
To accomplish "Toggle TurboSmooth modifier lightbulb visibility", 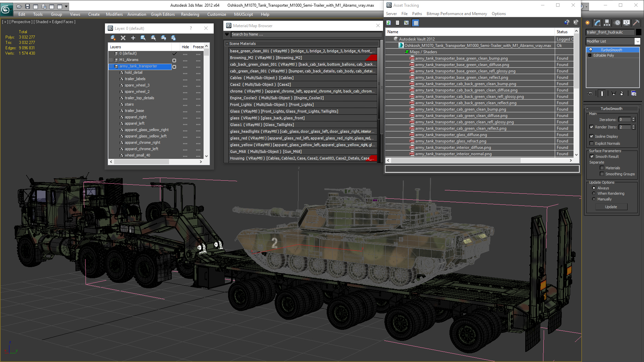I will tap(591, 50).
